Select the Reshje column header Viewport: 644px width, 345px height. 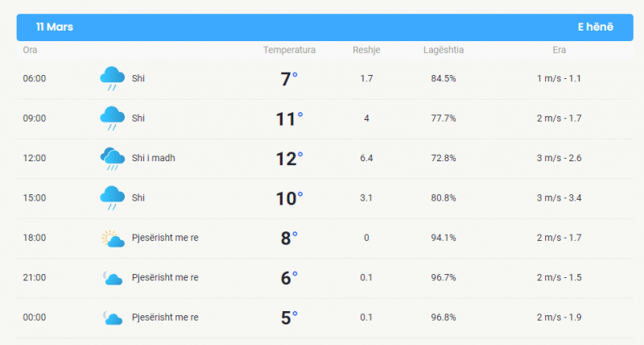click(x=366, y=50)
